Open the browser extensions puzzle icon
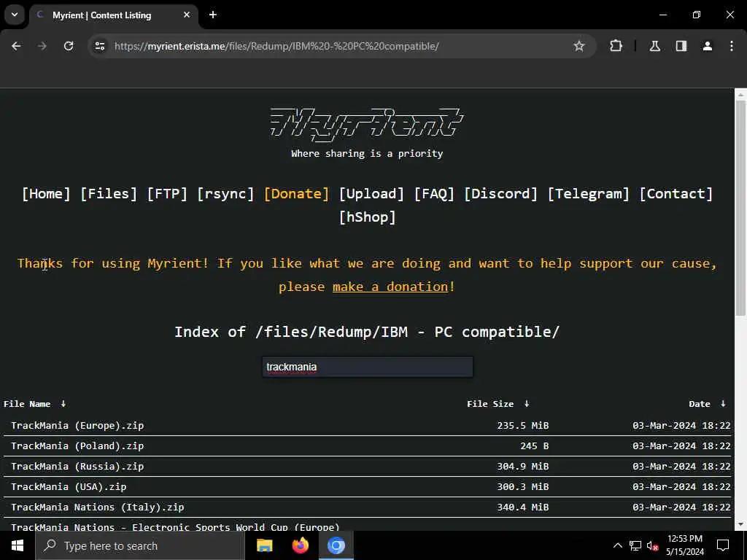This screenshot has width=747, height=560. pos(616,46)
